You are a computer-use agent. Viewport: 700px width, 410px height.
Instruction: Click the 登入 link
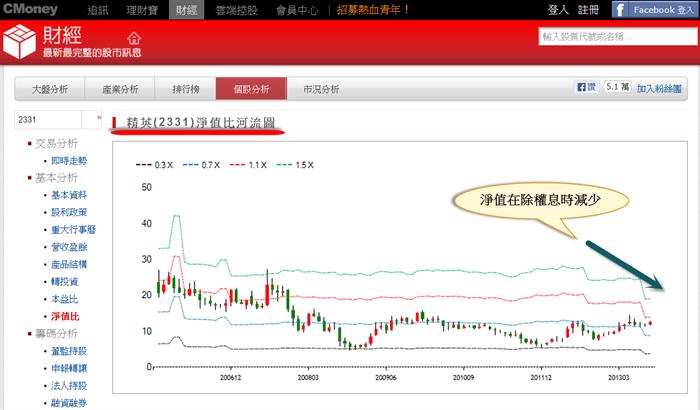click(x=558, y=9)
